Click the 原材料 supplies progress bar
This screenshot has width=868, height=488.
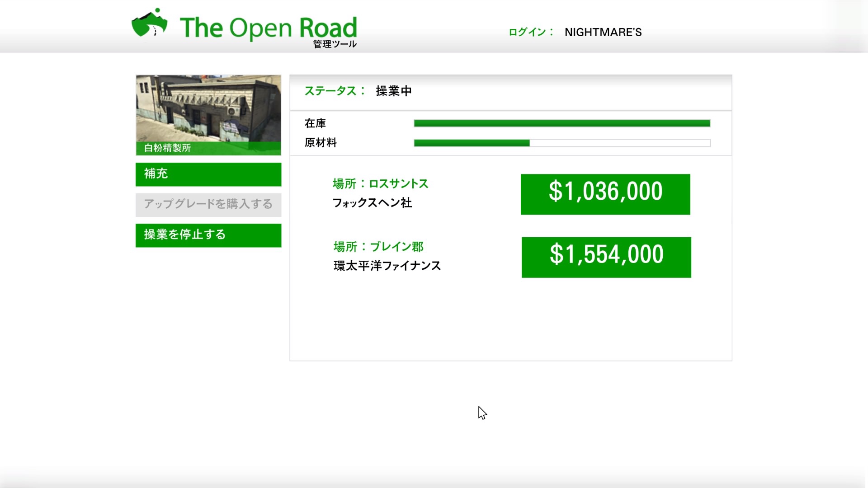(x=562, y=143)
